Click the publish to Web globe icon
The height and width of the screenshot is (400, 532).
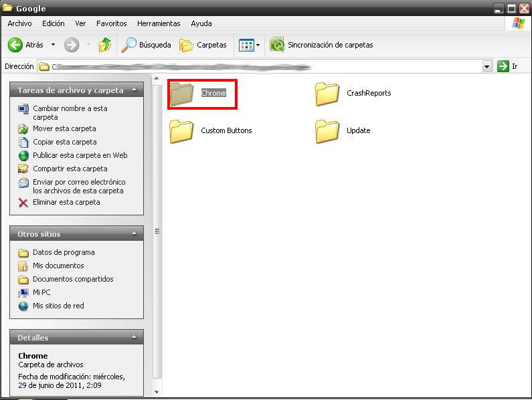(23, 155)
